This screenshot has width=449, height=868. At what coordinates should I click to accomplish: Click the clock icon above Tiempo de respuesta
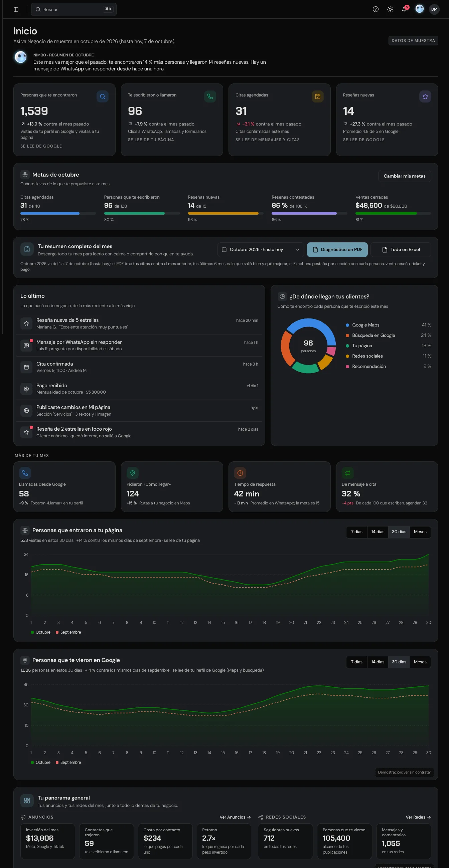pyautogui.click(x=240, y=473)
